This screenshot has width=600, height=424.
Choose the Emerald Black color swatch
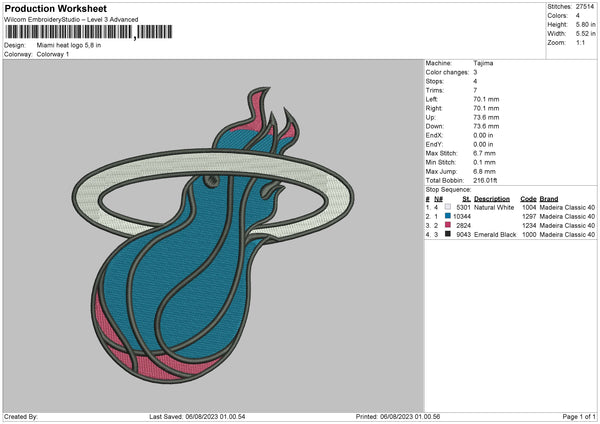tap(447, 235)
